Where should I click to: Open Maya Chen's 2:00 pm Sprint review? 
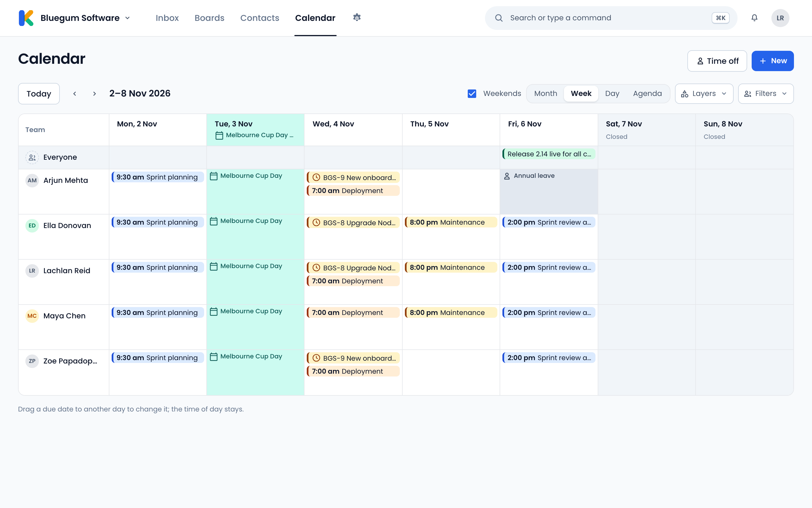pyautogui.click(x=549, y=312)
